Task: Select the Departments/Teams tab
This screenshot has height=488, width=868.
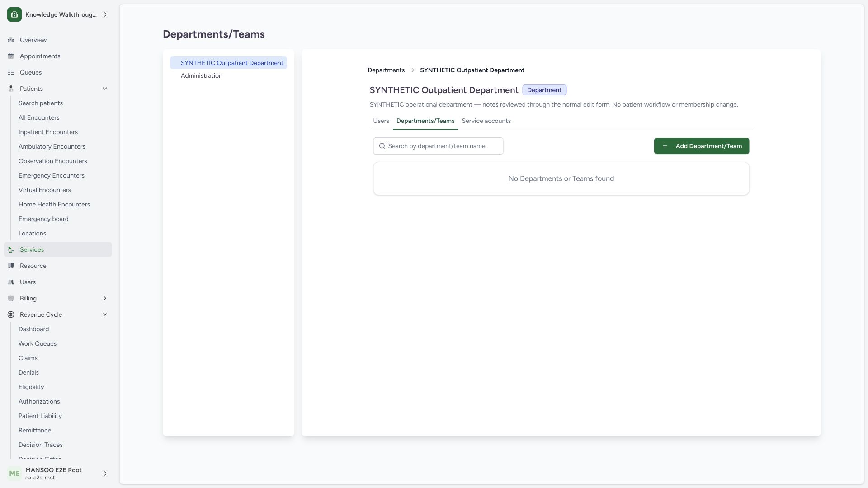Action: click(x=425, y=121)
